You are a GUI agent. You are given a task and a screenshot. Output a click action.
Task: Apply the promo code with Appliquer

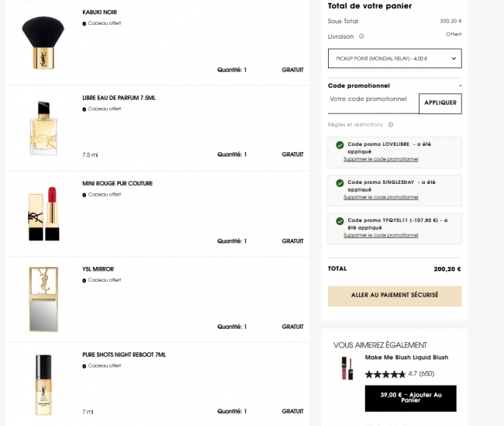click(x=440, y=103)
